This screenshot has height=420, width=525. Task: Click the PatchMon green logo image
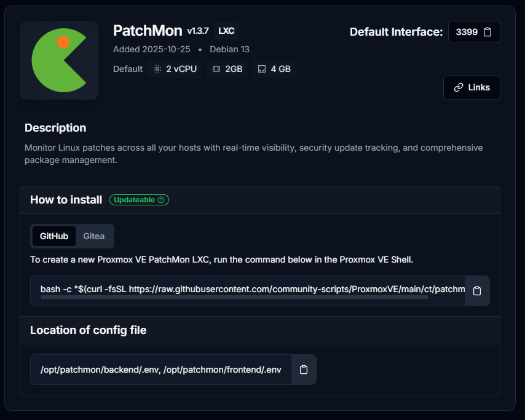59,60
